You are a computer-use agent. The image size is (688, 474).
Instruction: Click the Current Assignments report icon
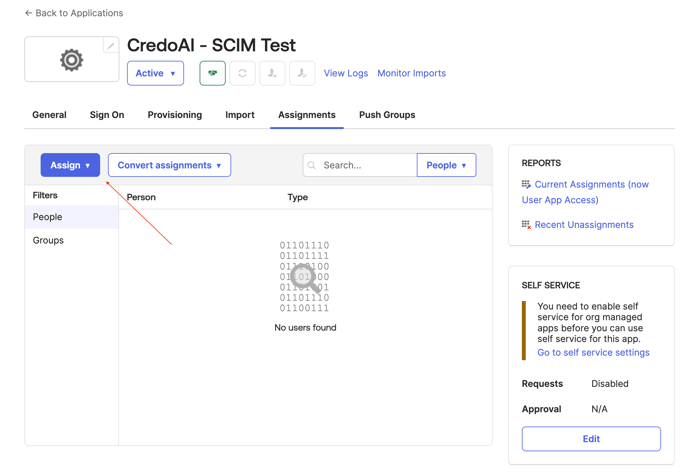point(526,185)
